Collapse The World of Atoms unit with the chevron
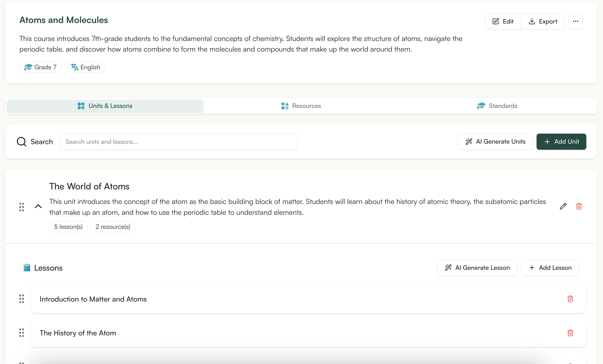Screen dimensions: 603x364 [38, 207]
